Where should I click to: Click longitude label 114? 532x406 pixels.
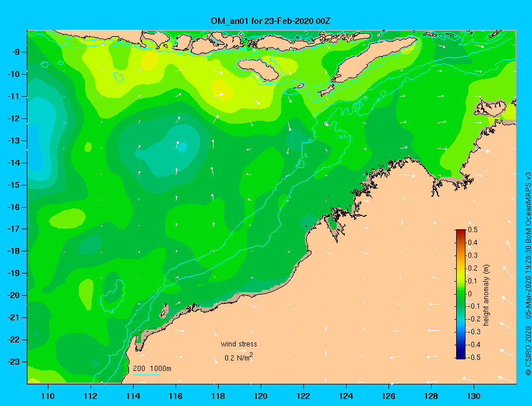point(133,396)
